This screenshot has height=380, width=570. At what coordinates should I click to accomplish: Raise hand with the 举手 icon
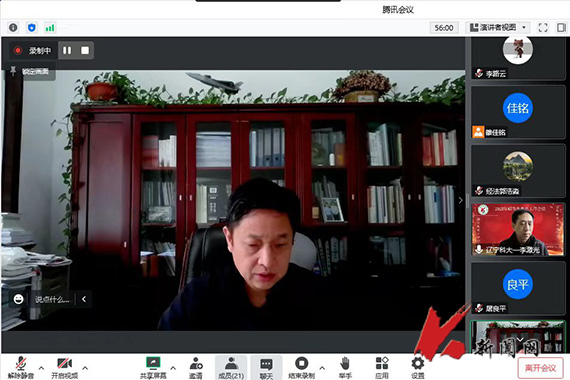(345, 368)
